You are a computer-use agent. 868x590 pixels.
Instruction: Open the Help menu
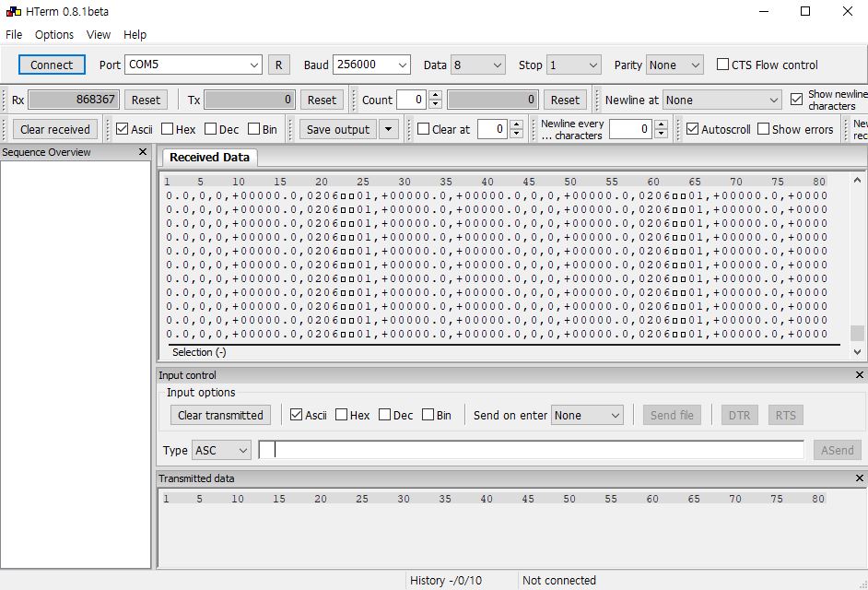click(x=135, y=34)
